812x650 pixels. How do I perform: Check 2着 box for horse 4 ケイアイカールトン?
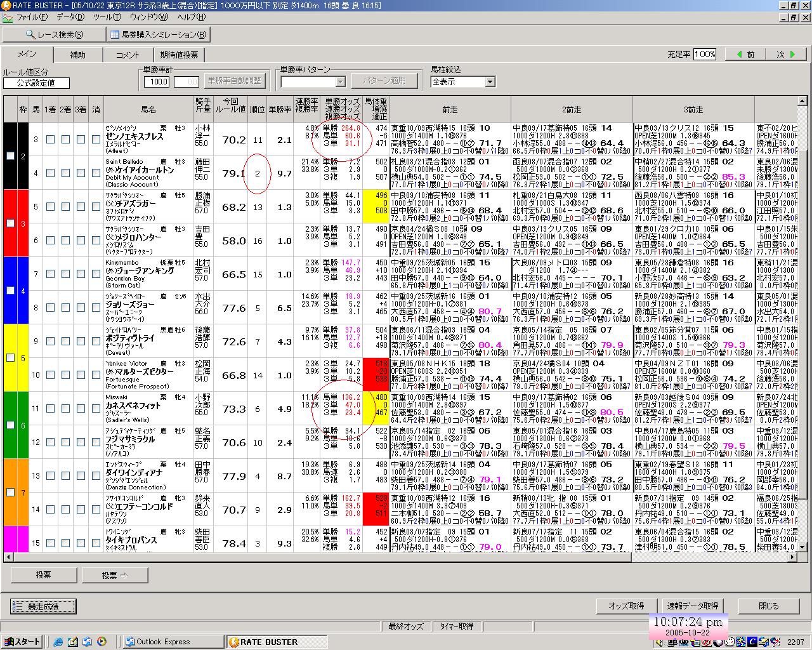[65, 173]
